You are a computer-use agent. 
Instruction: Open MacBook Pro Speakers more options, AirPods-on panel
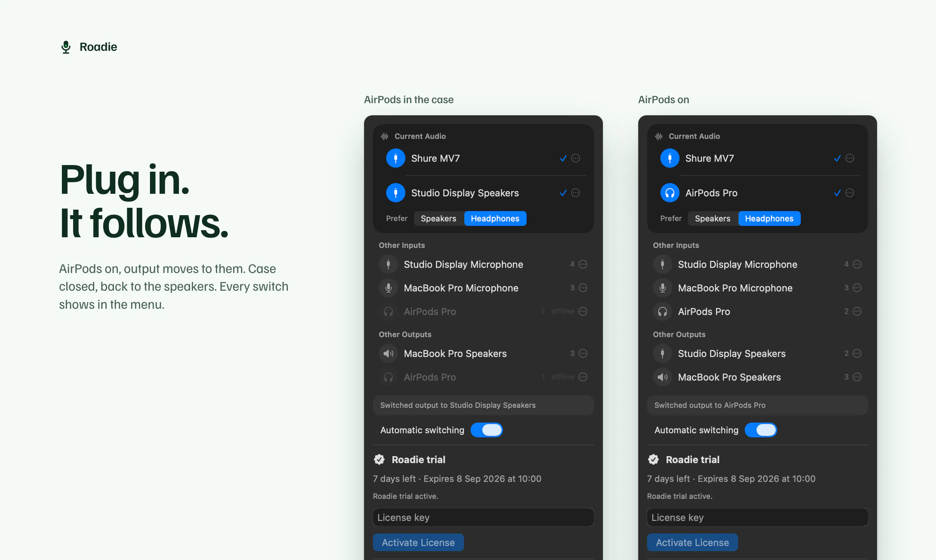858,377
